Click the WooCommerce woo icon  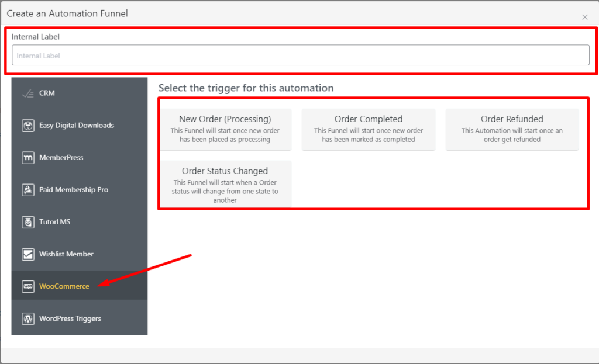28,286
